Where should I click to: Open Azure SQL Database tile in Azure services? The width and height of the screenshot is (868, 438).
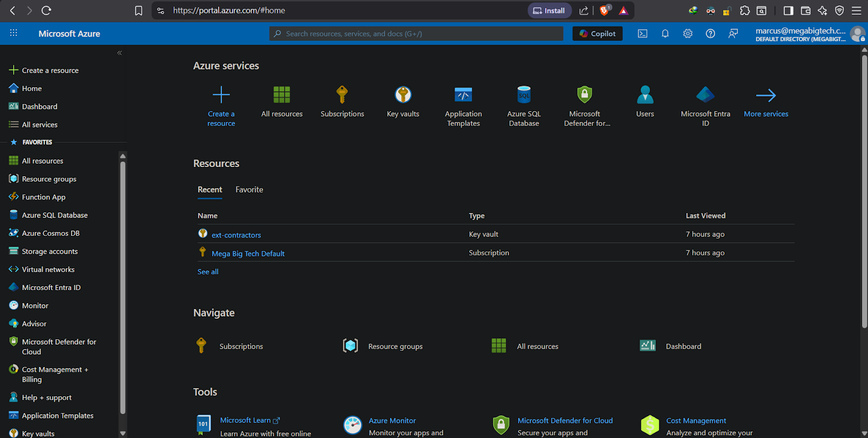pos(524,106)
